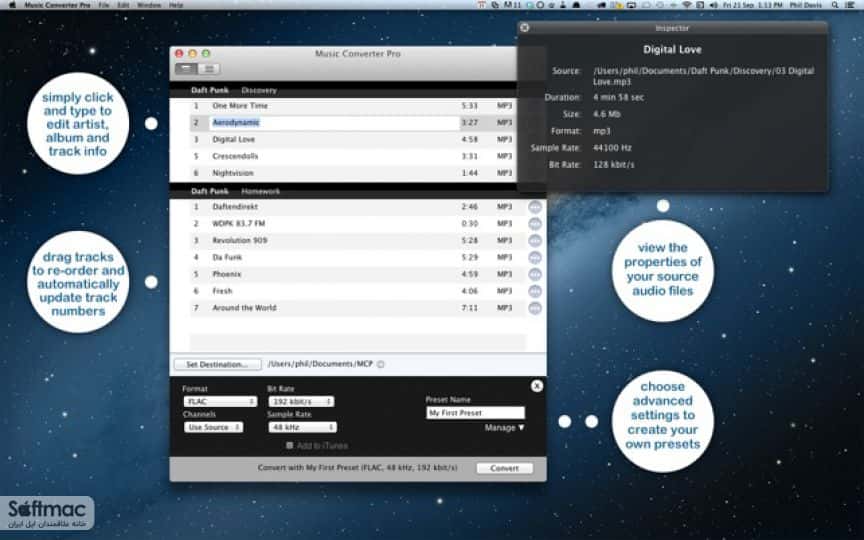The image size is (864, 540).
Task: Select the WDPK 83.7 FM track name
Action: (x=239, y=224)
